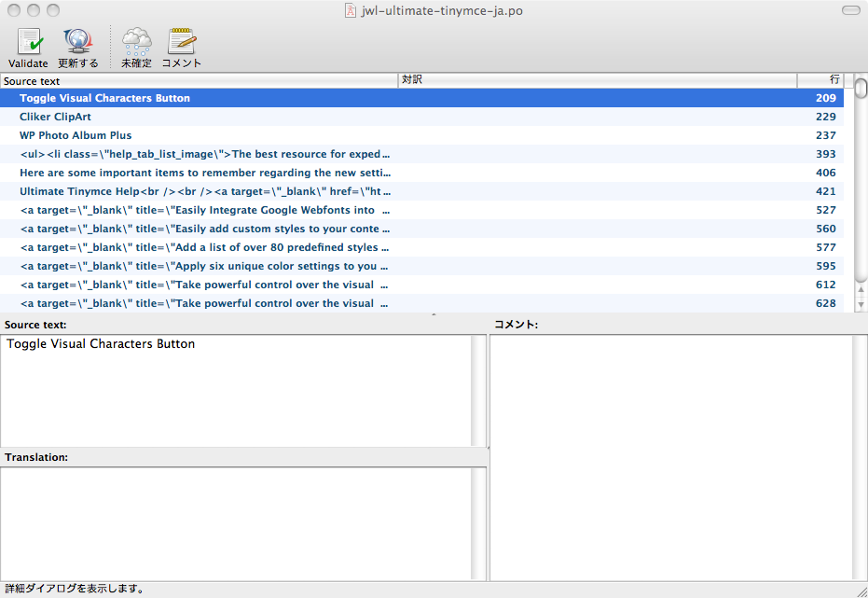Screen dimensions: 868x598
Task: Select the row at line 406
Action: pyautogui.click(x=205, y=173)
